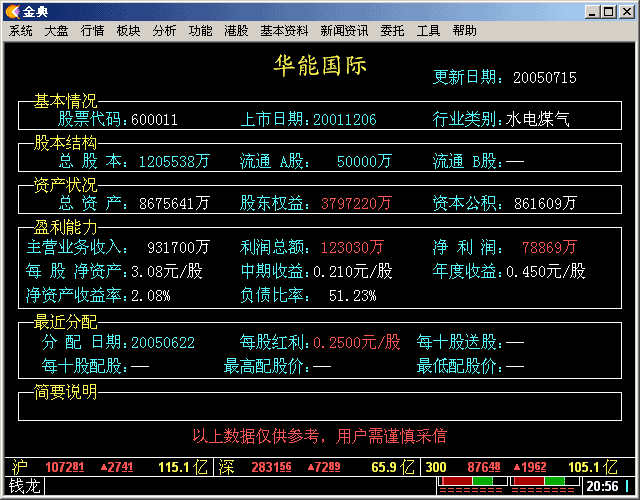Viewport: 640px width, 500px height.
Task: Click the 华能国际 stock title
Action: coord(320,65)
